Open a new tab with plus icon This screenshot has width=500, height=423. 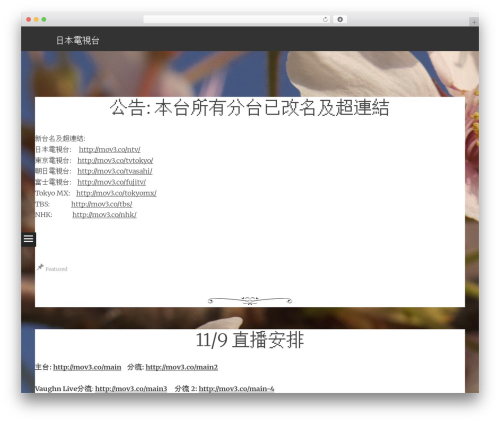(474, 22)
